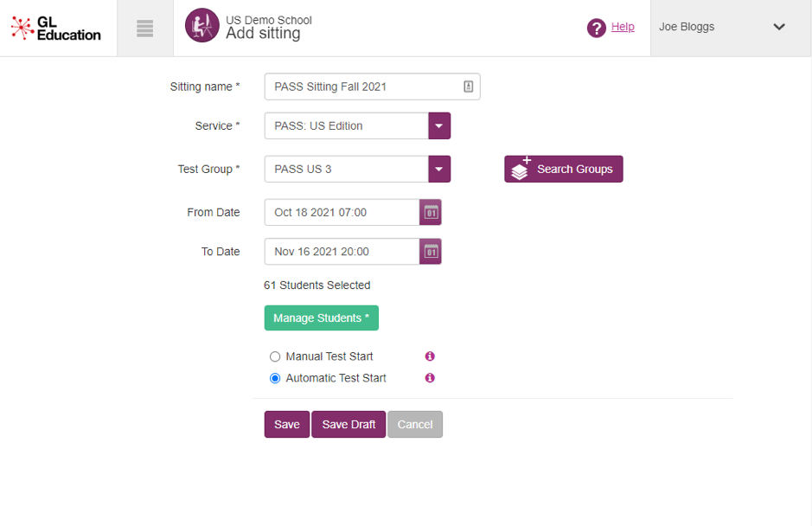This screenshot has width=812, height=526.
Task: Click the Manage Students button
Action: pos(322,318)
